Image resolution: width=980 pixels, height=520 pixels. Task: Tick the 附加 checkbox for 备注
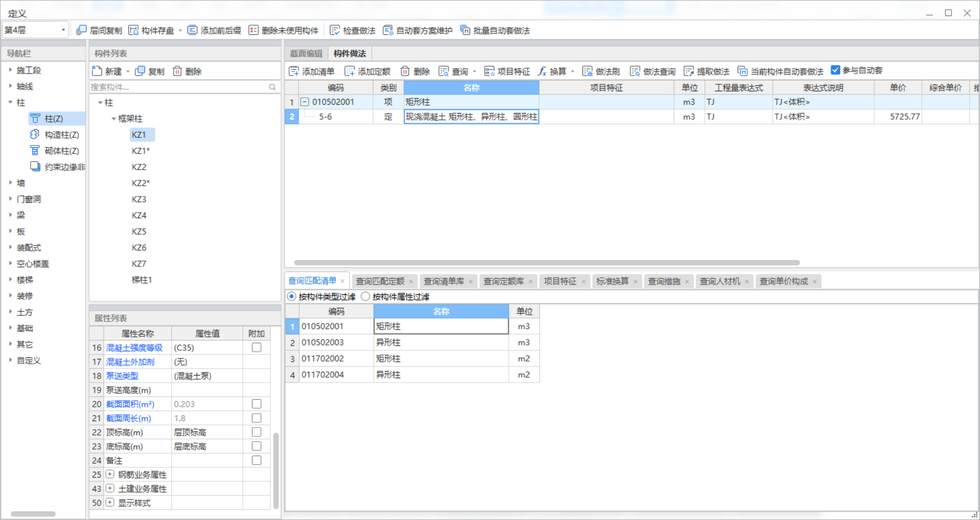pyautogui.click(x=256, y=460)
